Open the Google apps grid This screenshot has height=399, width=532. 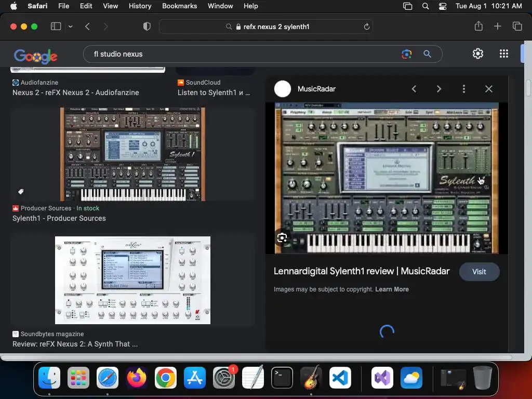(x=504, y=54)
